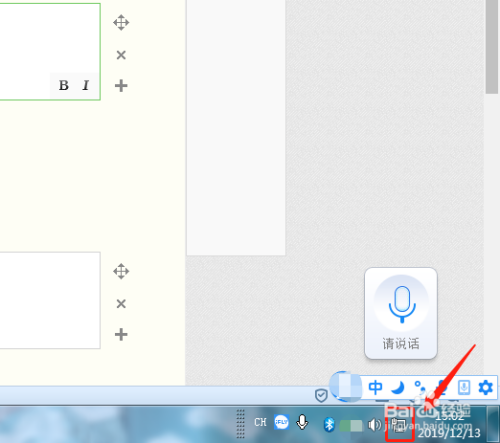Add a step below the second text box
Screen dimensions: 500x443
coord(121,334)
